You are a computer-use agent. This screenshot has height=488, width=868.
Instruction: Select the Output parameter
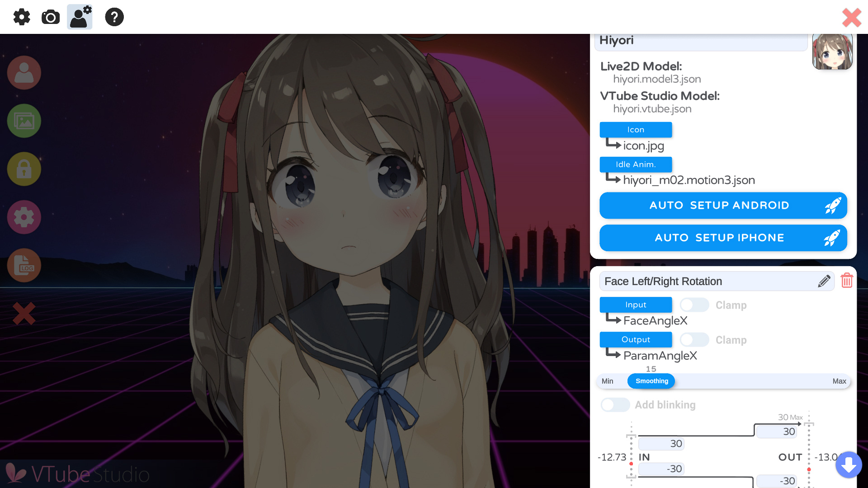click(x=636, y=339)
